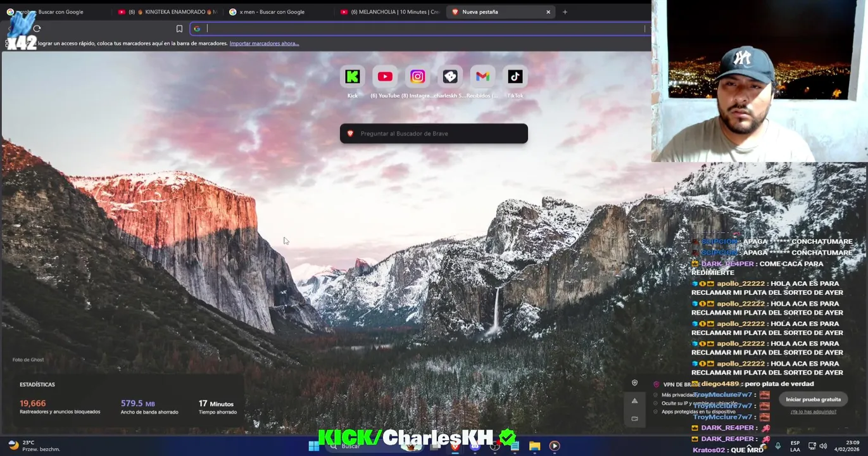Open the volume speaker tray icon

click(x=823, y=446)
